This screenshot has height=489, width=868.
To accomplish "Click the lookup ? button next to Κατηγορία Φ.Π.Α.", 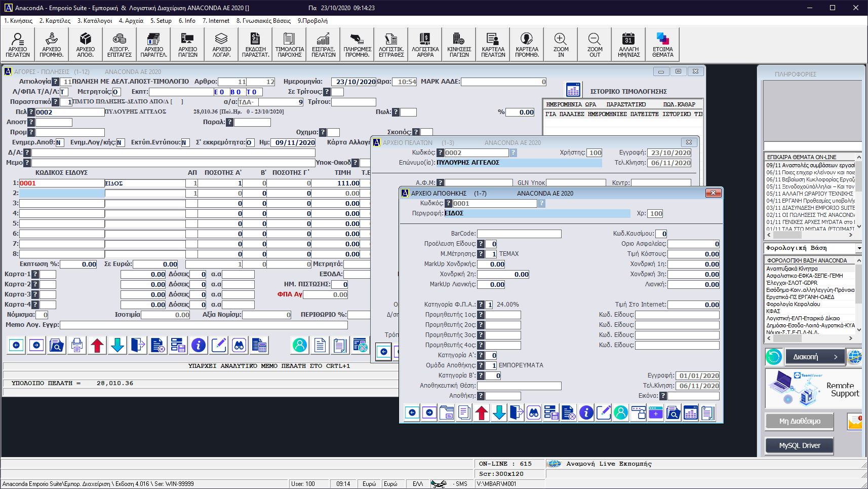I will coord(481,305).
